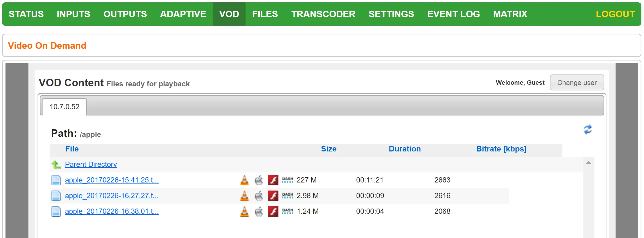Sort by the Size column header
The height and width of the screenshot is (238, 644).
(329, 149)
